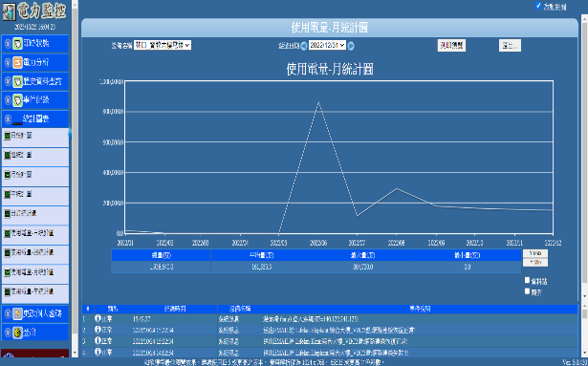Click the key icon for 變更個人密碼
Screen dimensions: 588x366
click(17, 313)
